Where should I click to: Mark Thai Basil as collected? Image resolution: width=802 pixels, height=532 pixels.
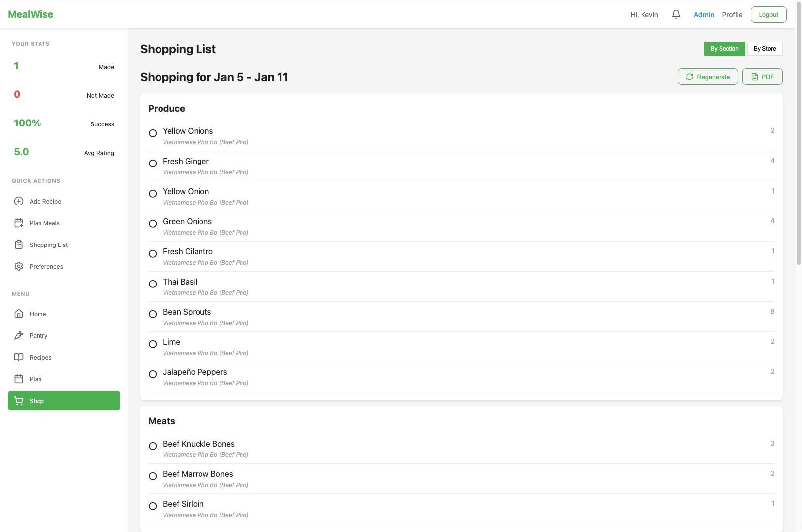pos(152,284)
